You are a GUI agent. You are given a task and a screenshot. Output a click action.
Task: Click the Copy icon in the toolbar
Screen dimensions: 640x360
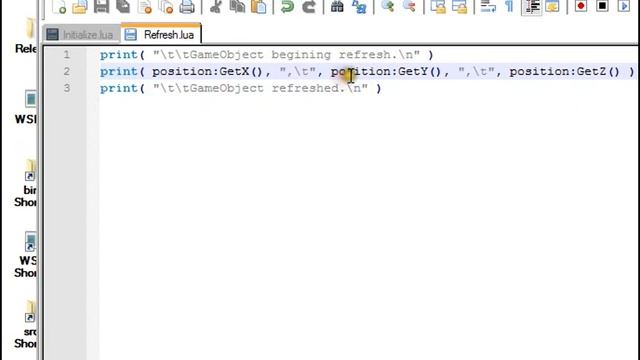237,7
